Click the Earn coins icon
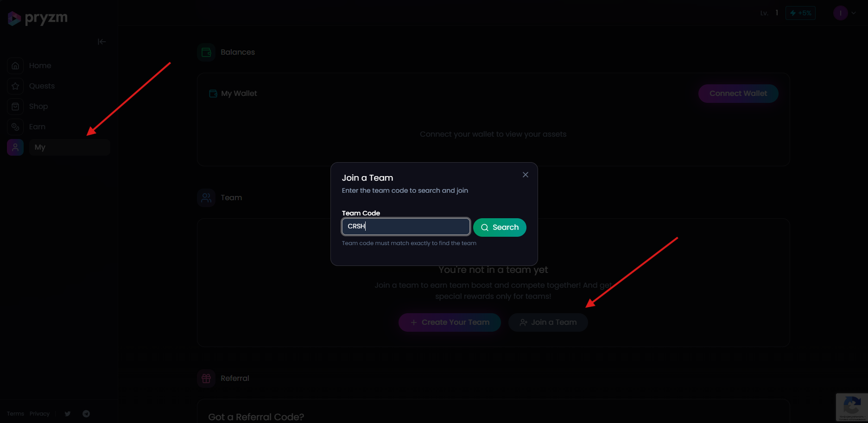 15,127
